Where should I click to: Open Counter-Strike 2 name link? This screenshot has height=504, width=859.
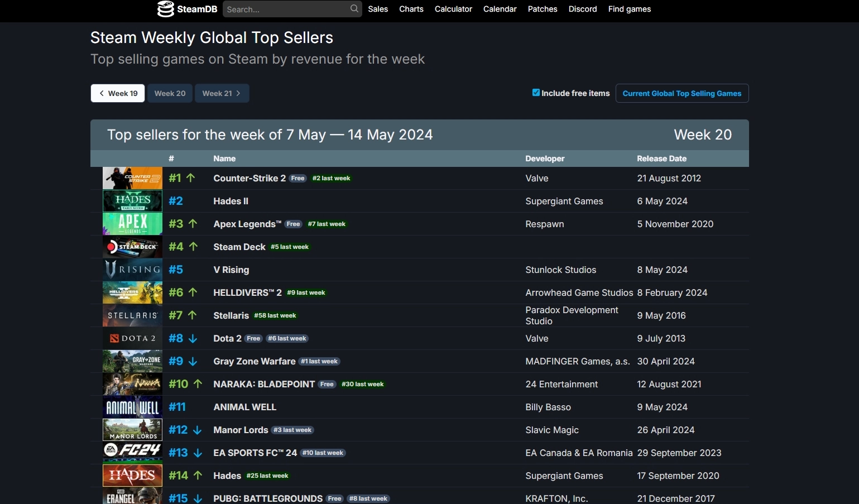tap(249, 178)
